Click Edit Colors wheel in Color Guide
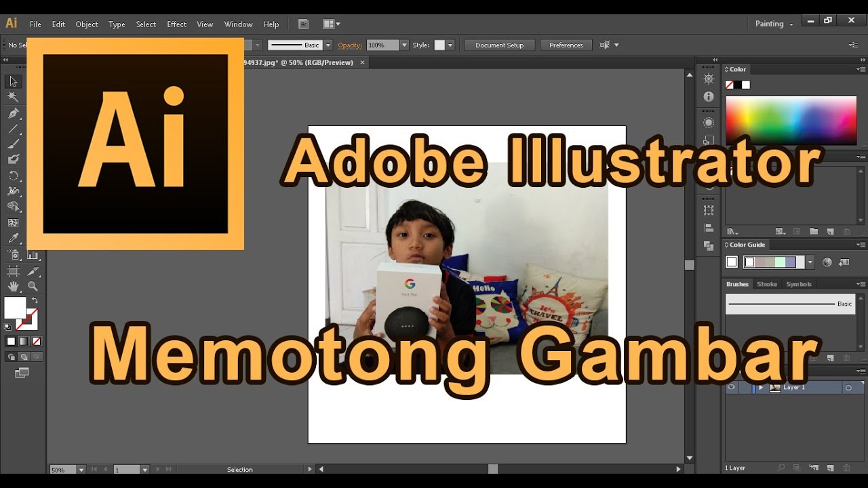This screenshot has height=488, width=868. tap(827, 262)
